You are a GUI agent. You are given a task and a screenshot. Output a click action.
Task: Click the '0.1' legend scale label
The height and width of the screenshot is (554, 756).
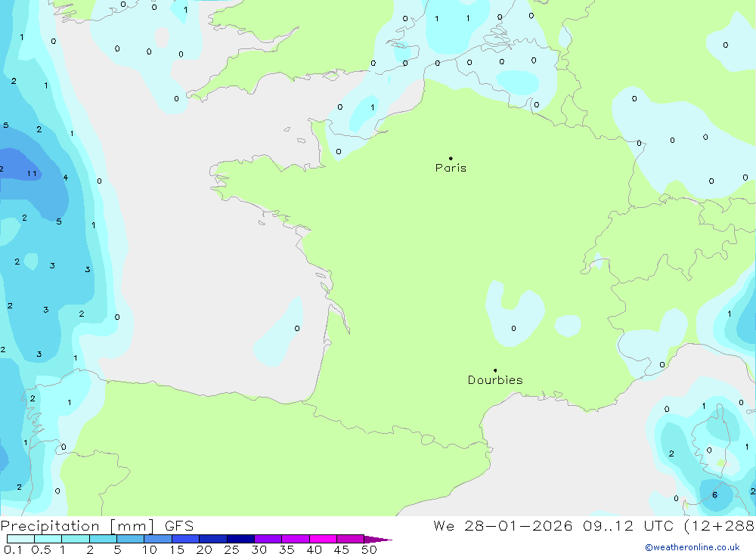coord(13,549)
